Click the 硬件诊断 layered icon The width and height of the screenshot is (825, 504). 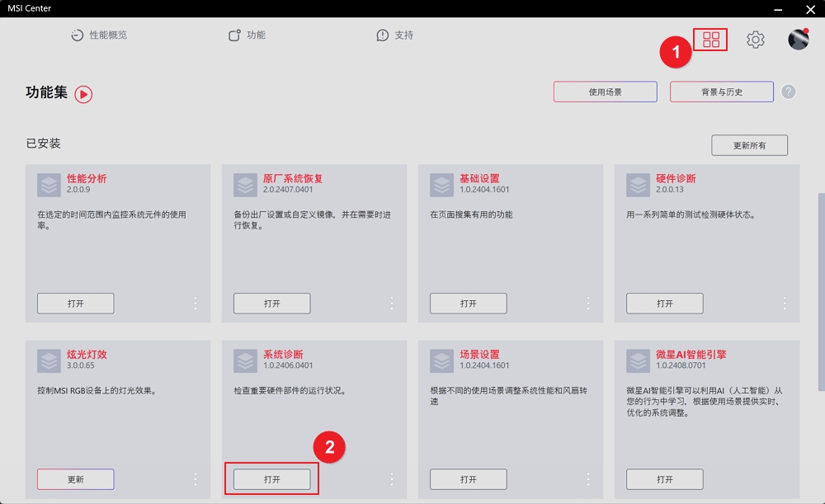pyautogui.click(x=638, y=185)
